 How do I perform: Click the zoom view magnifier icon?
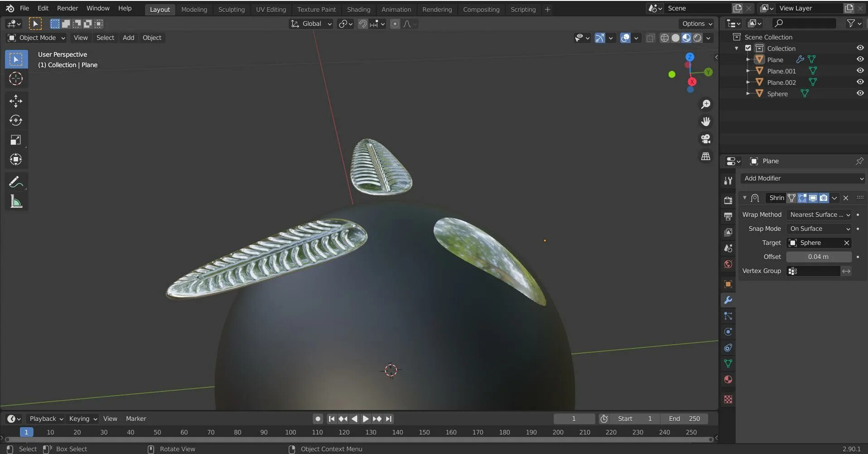706,104
